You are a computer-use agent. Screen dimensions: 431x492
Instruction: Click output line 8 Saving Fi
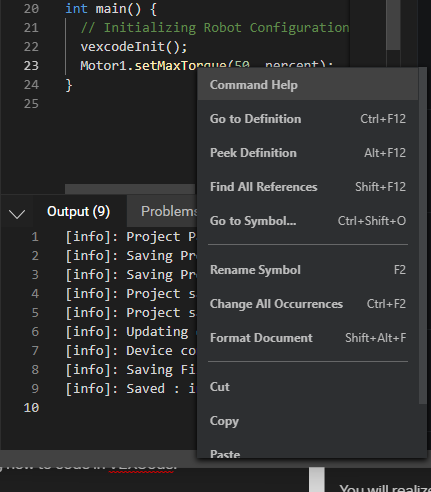131,370
